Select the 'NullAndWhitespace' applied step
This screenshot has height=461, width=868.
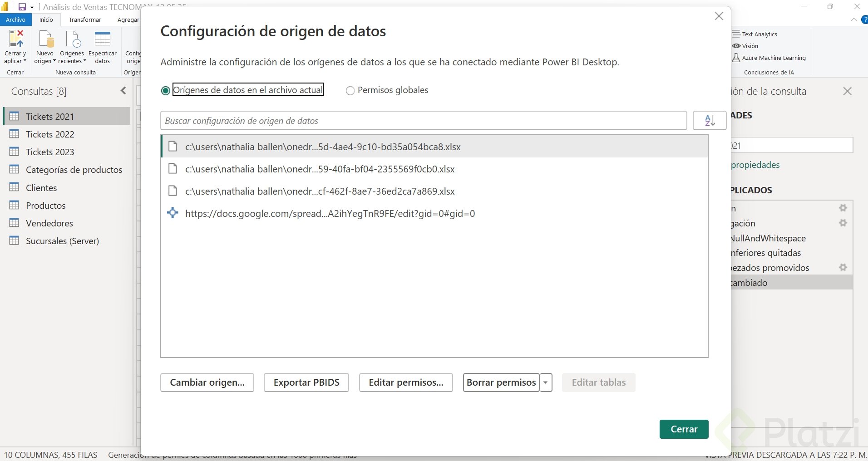coord(792,238)
